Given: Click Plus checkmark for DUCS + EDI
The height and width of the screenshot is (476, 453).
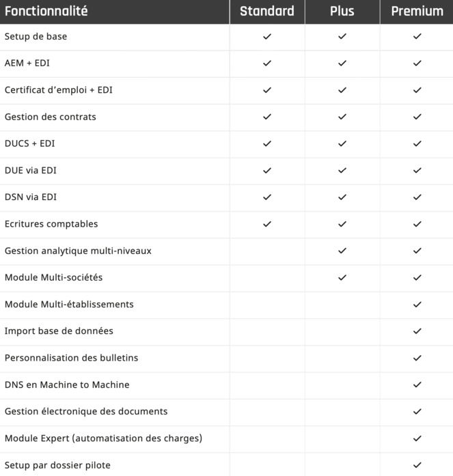Looking at the screenshot, I should 342,143.
